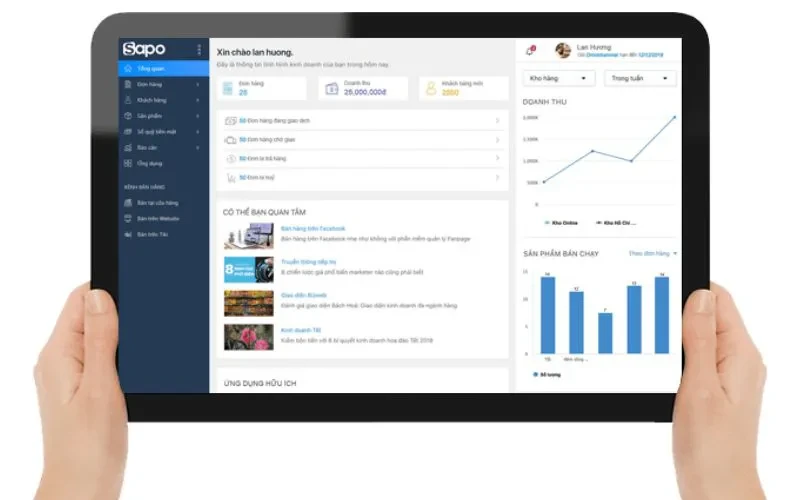This screenshot has height=500, width=800.
Task: Open the sidebar three-dot menu
Action: (199, 49)
